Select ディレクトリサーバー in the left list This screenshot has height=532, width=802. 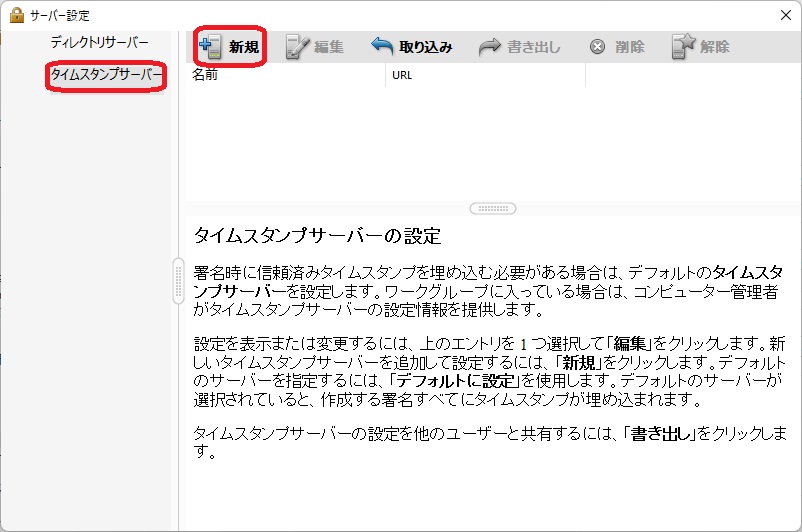click(x=99, y=42)
